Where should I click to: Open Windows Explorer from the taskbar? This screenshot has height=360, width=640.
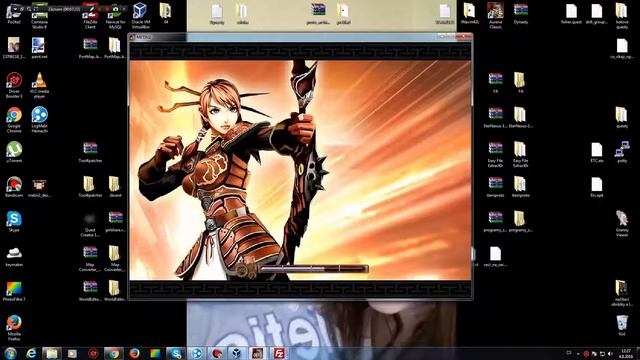[51, 353]
